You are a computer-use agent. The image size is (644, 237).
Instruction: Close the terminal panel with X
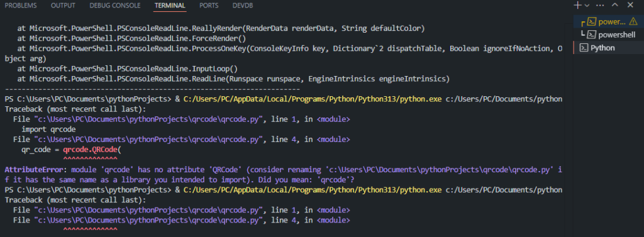(630, 5)
